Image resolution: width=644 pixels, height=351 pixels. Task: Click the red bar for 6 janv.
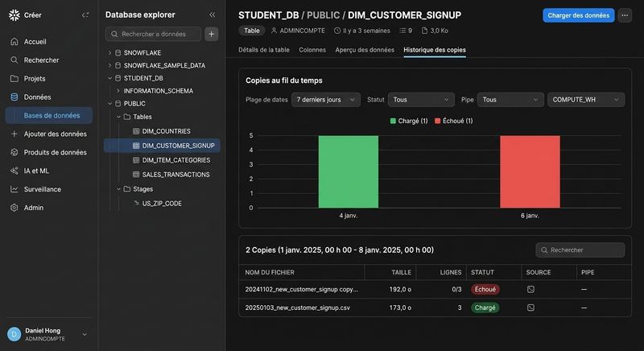(530, 171)
